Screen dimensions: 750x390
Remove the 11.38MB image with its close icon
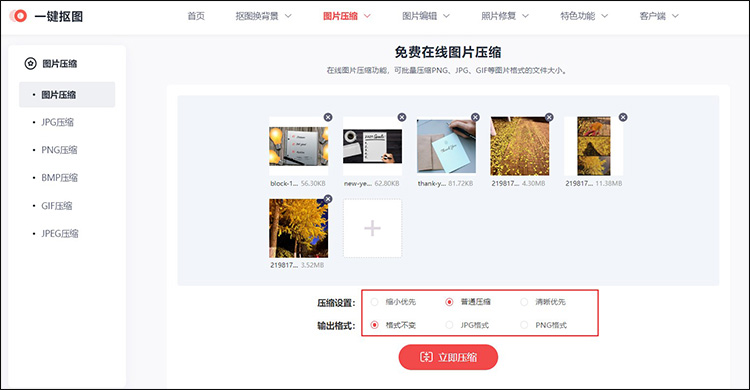[623, 117]
